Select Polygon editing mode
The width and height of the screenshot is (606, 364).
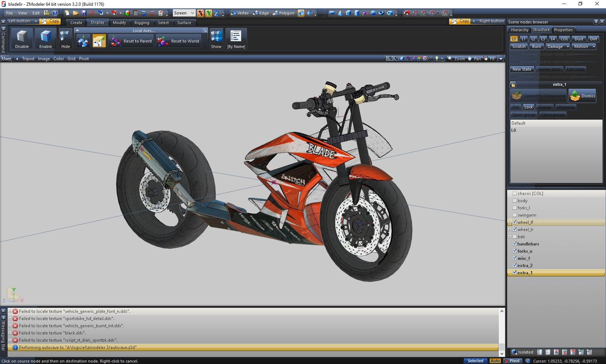pyautogui.click(x=284, y=13)
